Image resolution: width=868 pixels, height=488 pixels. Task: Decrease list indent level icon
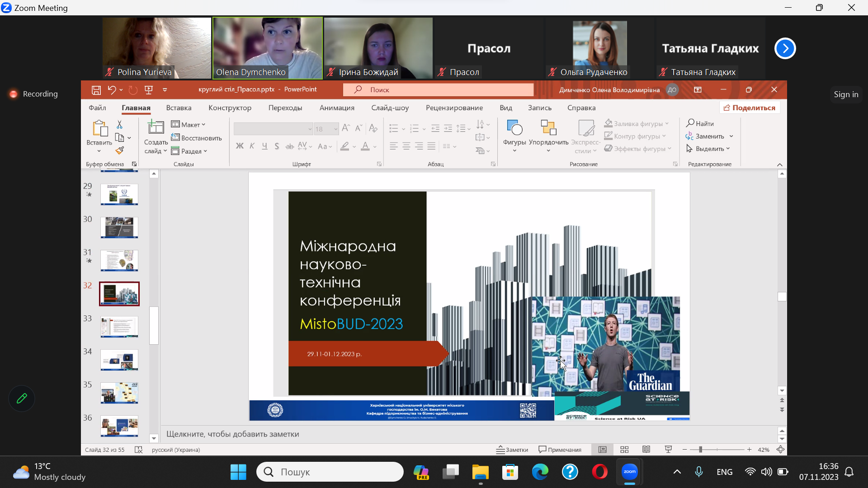[435, 129]
